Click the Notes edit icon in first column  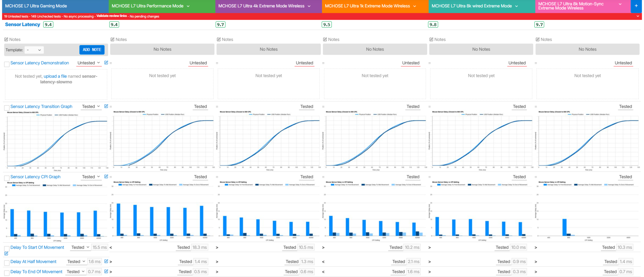6,39
